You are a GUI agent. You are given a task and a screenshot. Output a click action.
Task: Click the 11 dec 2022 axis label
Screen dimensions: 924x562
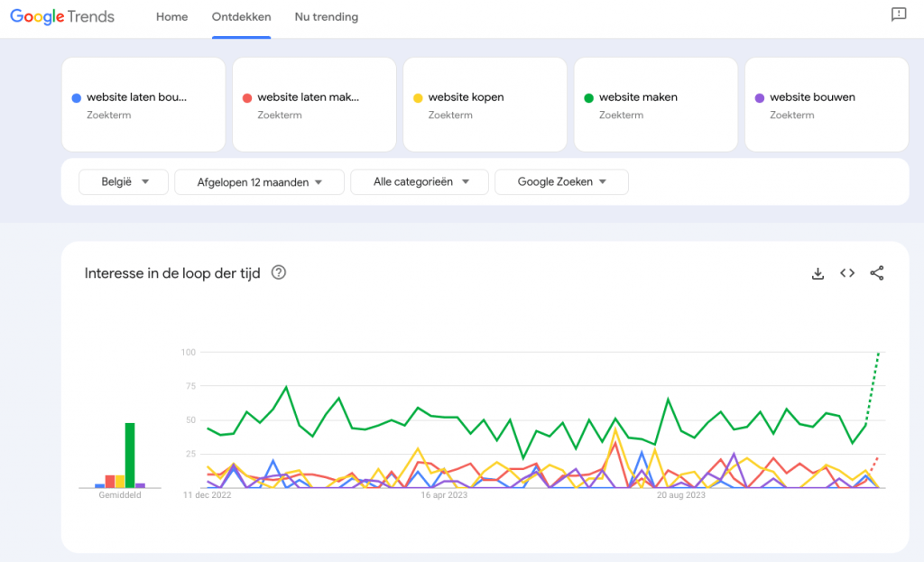207,495
